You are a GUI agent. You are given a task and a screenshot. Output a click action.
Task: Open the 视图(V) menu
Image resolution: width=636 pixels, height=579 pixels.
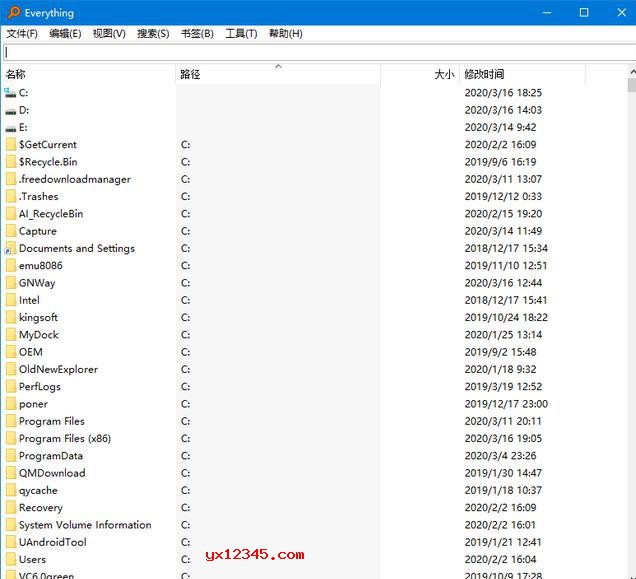[109, 34]
